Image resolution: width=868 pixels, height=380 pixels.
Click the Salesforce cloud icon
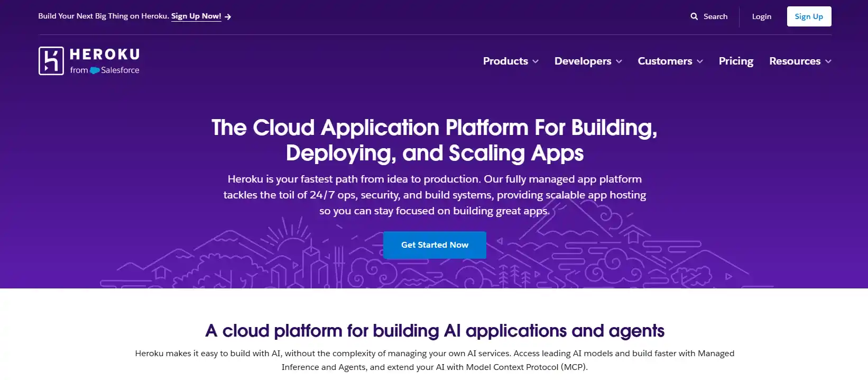pyautogui.click(x=95, y=70)
